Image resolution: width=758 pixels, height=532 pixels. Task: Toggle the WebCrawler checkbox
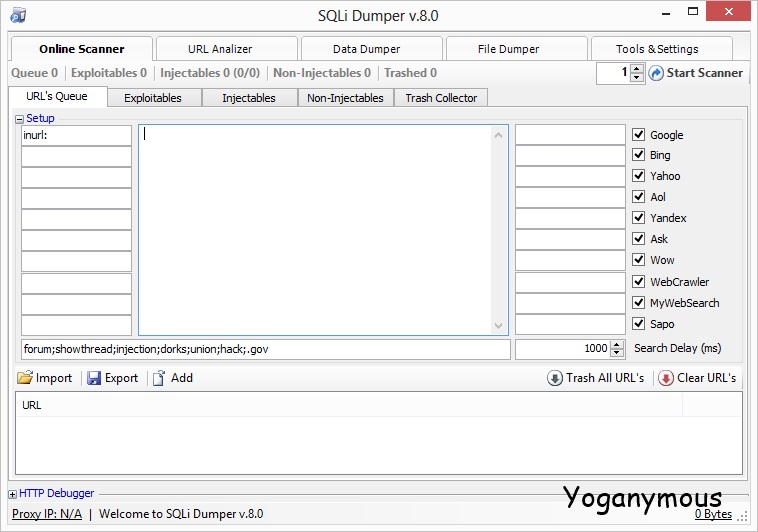639,281
